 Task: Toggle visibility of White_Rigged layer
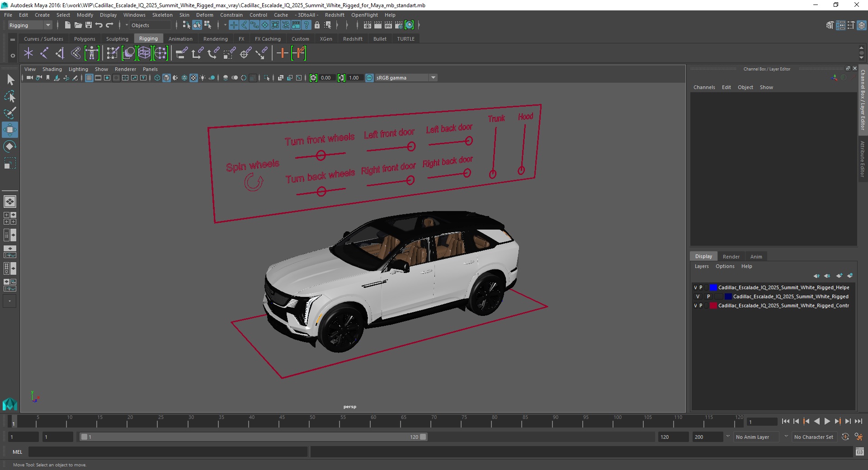pyautogui.click(x=698, y=296)
